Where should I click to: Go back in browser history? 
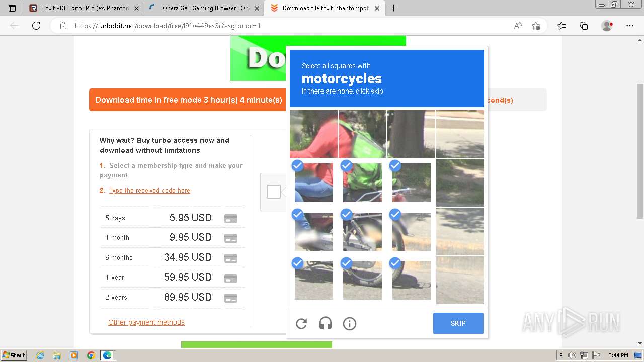point(14,26)
